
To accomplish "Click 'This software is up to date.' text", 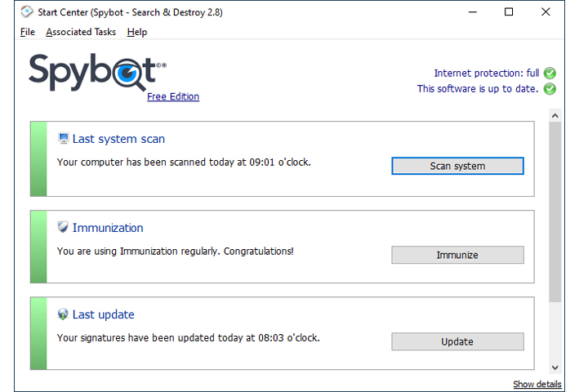I will [478, 89].
